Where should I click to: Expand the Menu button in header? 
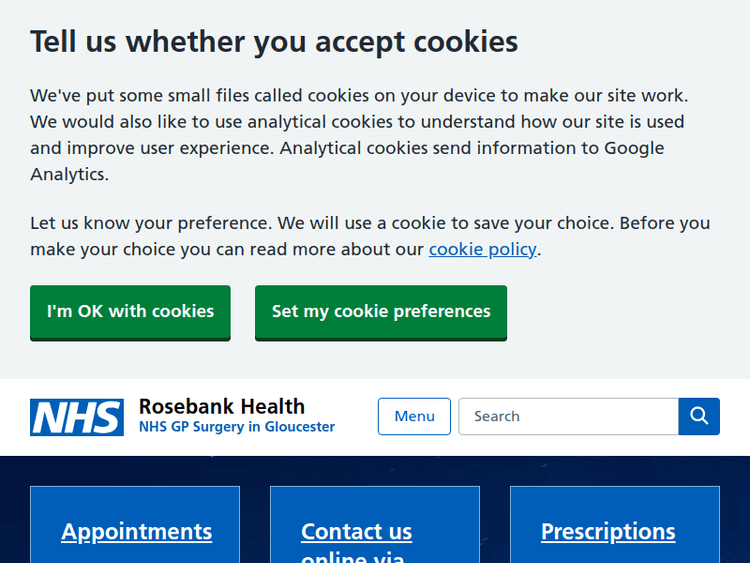(414, 416)
